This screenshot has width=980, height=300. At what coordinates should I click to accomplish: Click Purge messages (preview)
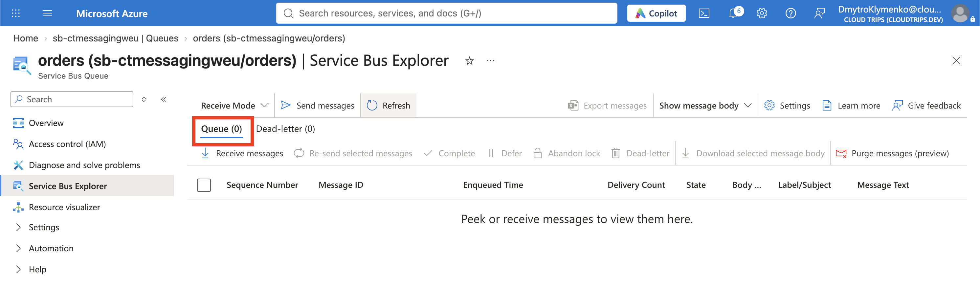[892, 153]
